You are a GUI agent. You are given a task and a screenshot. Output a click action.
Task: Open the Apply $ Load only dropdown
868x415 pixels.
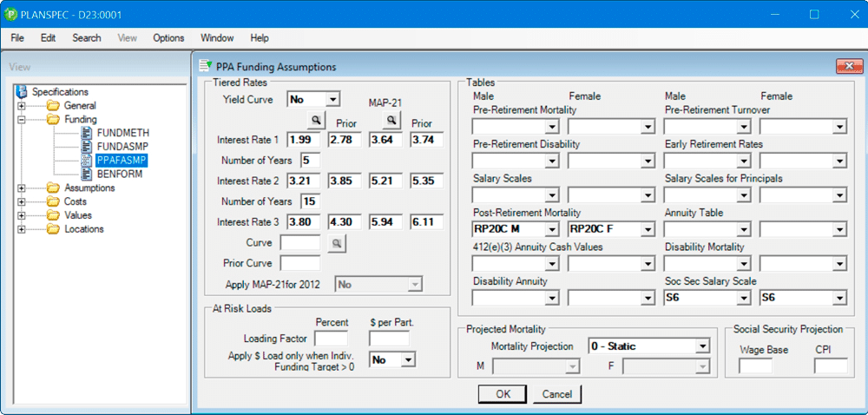pyautogui.click(x=407, y=359)
